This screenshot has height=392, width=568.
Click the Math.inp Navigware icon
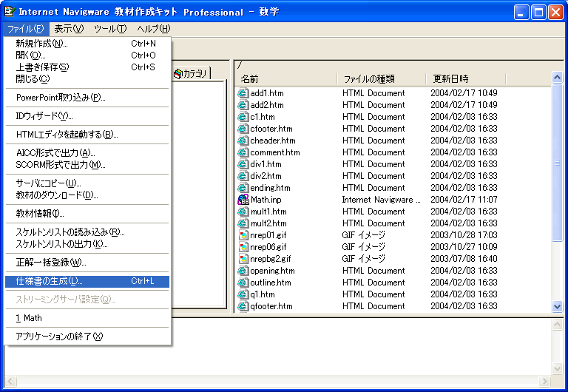[x=243, y=200]
